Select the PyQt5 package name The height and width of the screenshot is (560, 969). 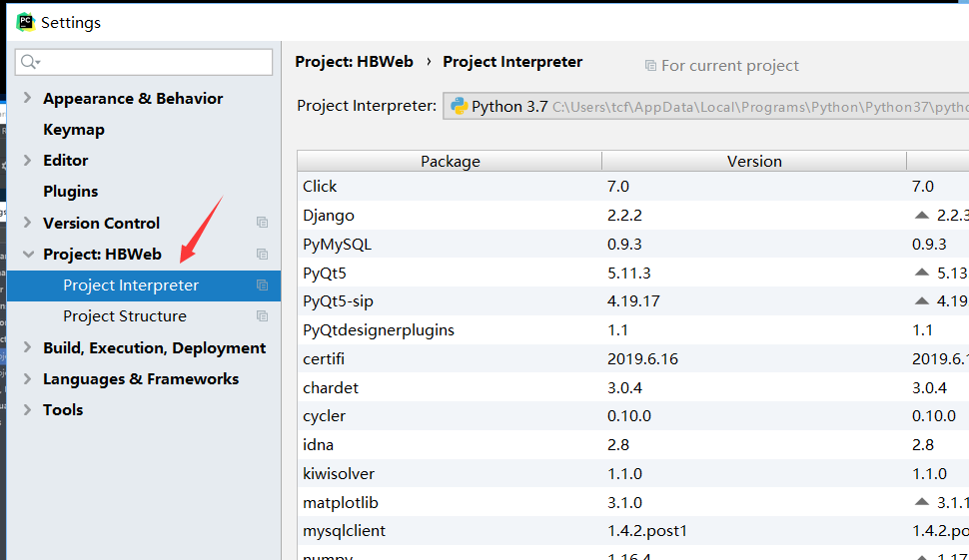(x=325, y=273)
